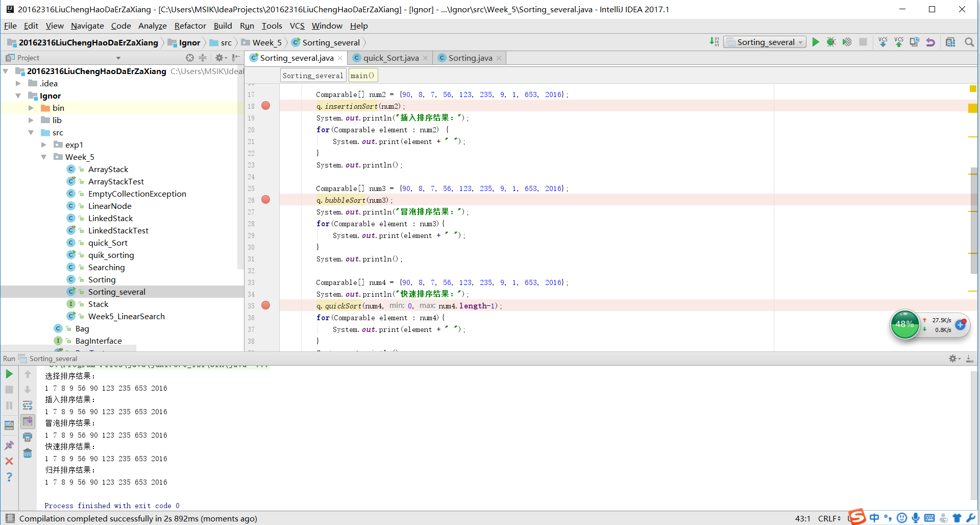Viewport: 980px width, 525px height.
Task: Clear all Run console output
Action: [x=28, y=453]
